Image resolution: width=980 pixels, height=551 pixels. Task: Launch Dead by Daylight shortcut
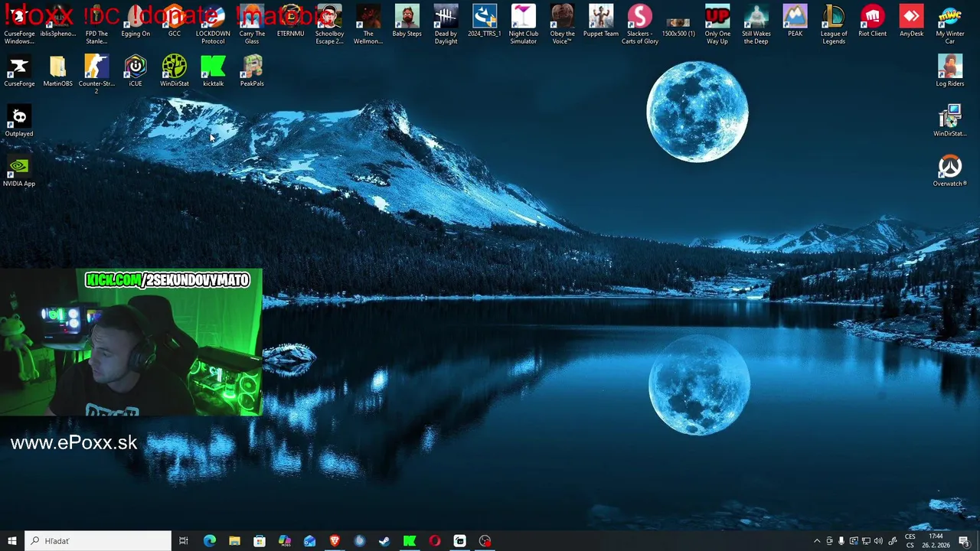pyautogui.click(x=446, y=24)
